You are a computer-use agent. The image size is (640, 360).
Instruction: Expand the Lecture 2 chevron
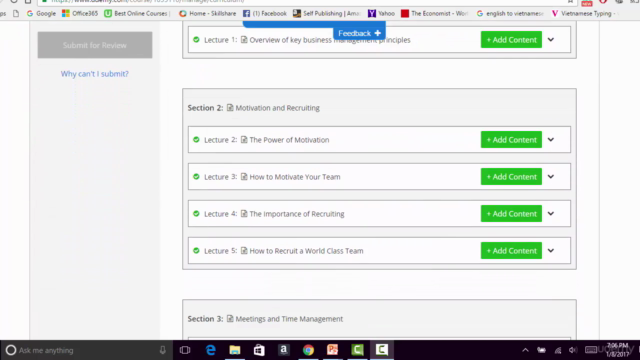click(x=551, y=140)
